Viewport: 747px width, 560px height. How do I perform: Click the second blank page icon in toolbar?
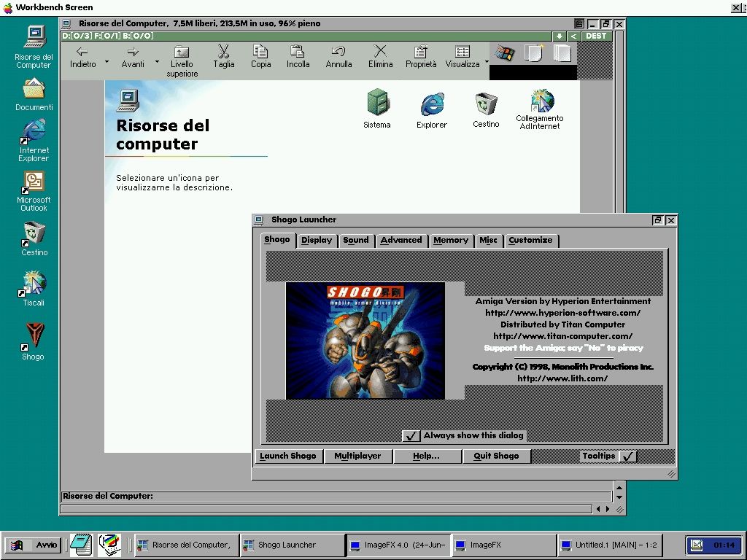click(562, 52)
